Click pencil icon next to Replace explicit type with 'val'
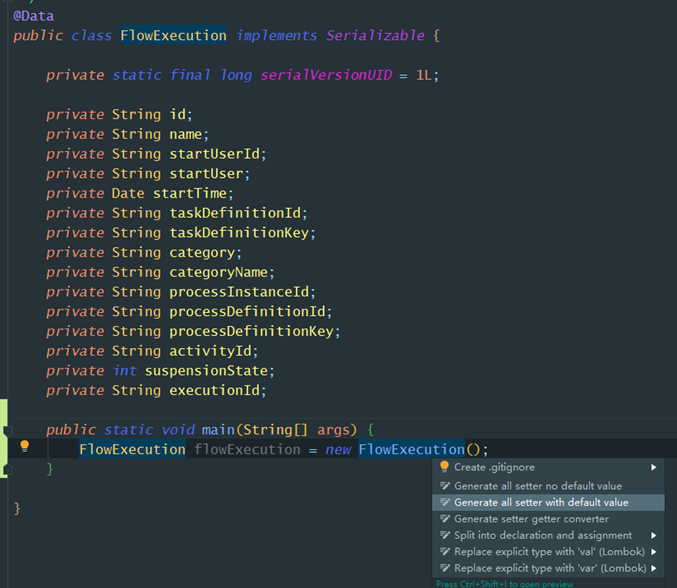Screen dimensions: 677x588 point(445,551)
